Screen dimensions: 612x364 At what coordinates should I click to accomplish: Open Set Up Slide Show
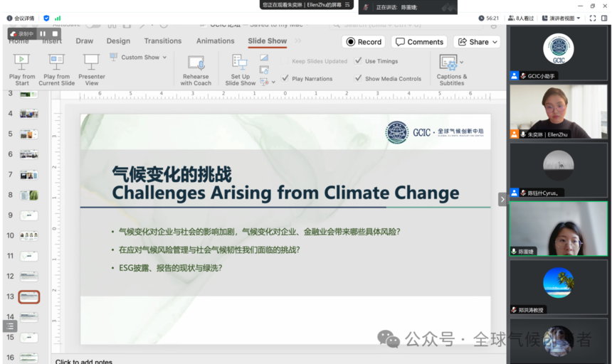pyautogui.click(x=240, y=70)
